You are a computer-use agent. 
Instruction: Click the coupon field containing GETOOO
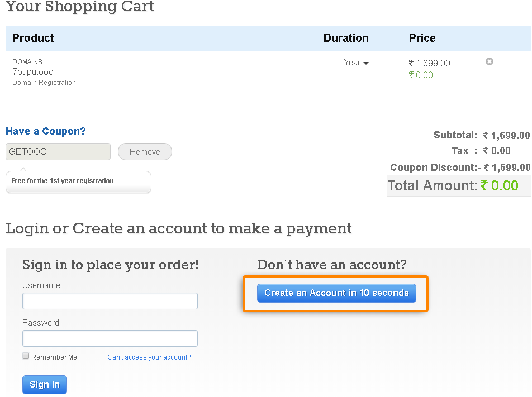pos(58,152)
